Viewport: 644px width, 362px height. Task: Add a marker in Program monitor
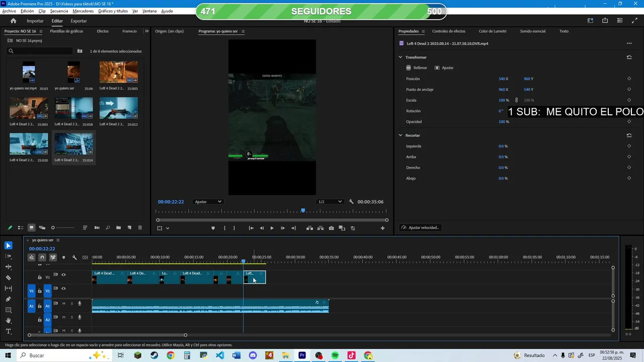tap(213, 228)
